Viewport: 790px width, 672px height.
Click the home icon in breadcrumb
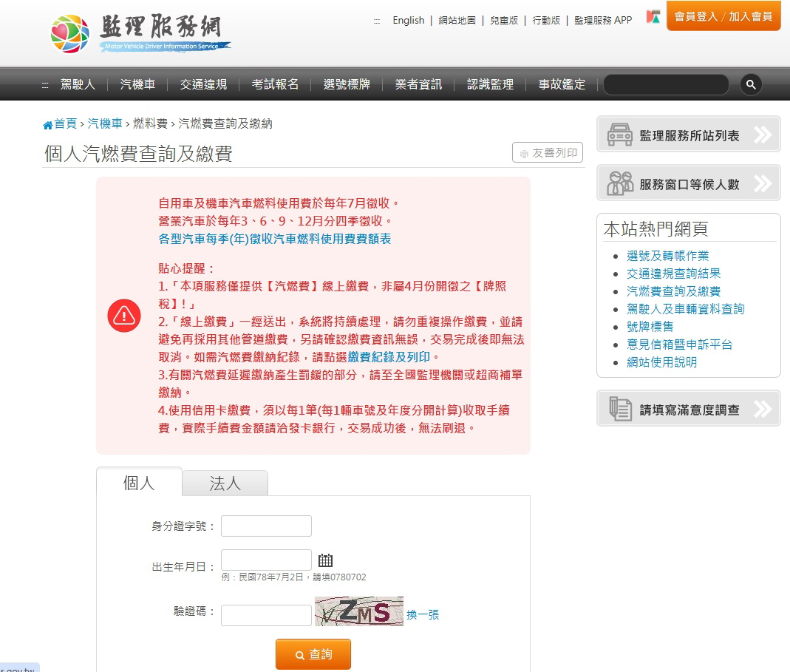click(x=48, y=124)
